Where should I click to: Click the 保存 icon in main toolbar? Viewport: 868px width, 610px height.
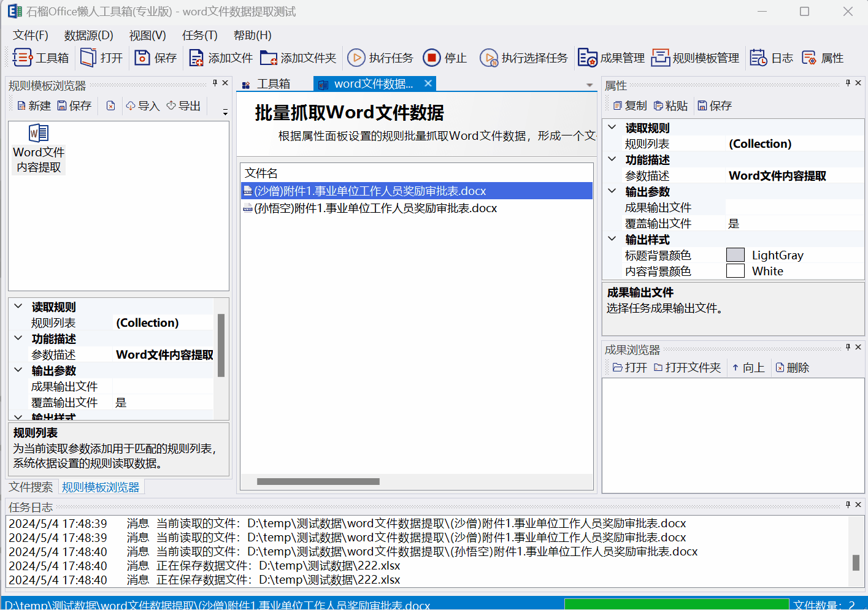(x=156, y=58)
